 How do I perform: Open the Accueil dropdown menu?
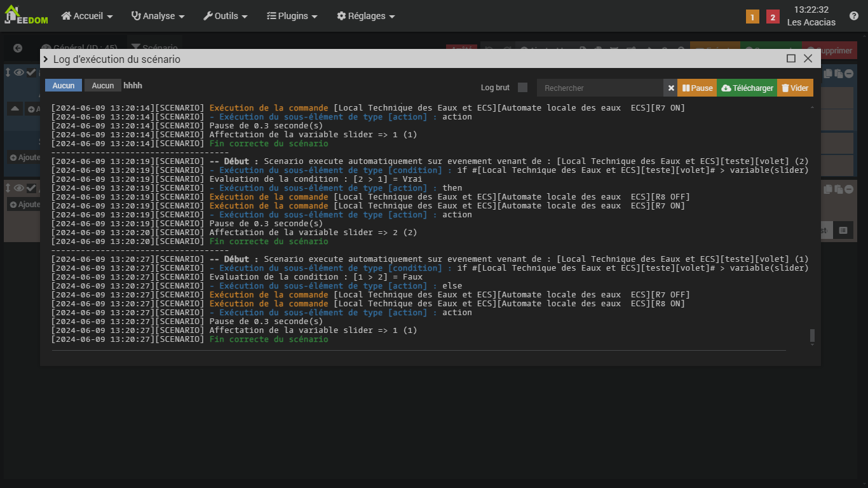click(x=87, y=16)
